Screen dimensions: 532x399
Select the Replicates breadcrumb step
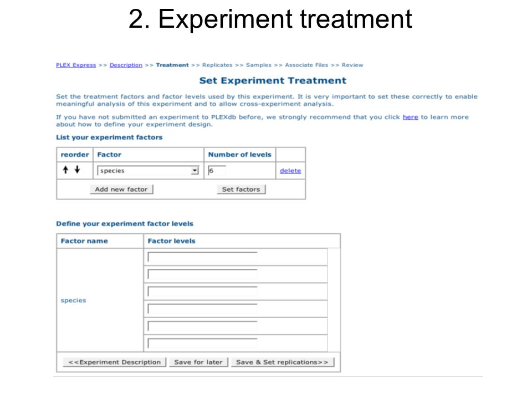[x=217, y=65]
